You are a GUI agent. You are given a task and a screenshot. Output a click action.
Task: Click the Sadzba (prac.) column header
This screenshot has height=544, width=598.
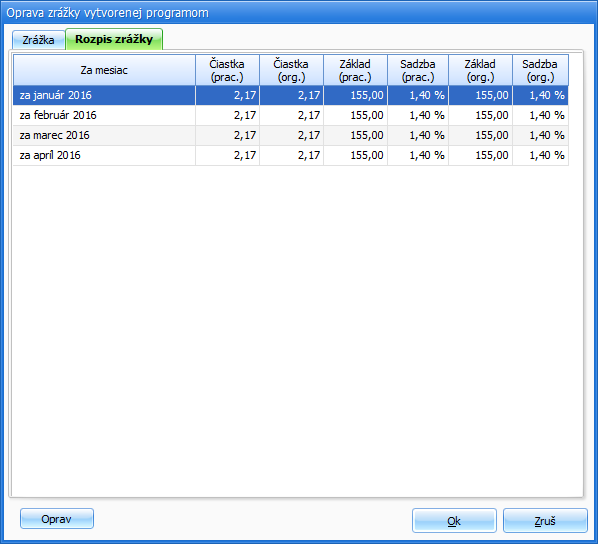tap(418, 70)
